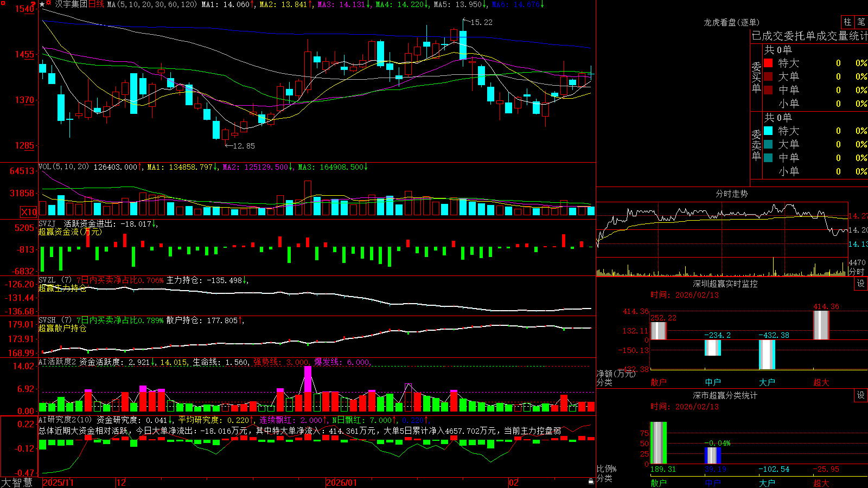Click the 中户 bar labeled -234.2
Screen dimensions: 868x488
click(713, 348)
